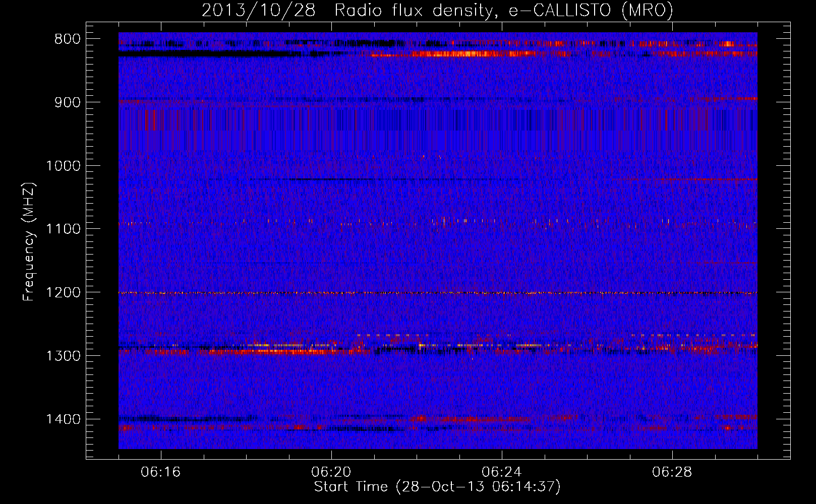Click the 1200 frequency tick label
This screenshot has width=816, height=504.
click(x=63, y=293)
